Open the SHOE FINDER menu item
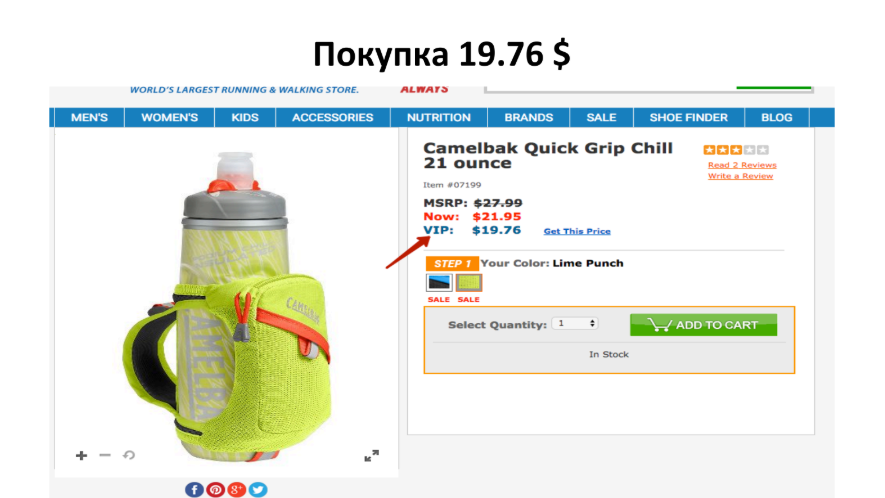 click(x=689, y=117)
